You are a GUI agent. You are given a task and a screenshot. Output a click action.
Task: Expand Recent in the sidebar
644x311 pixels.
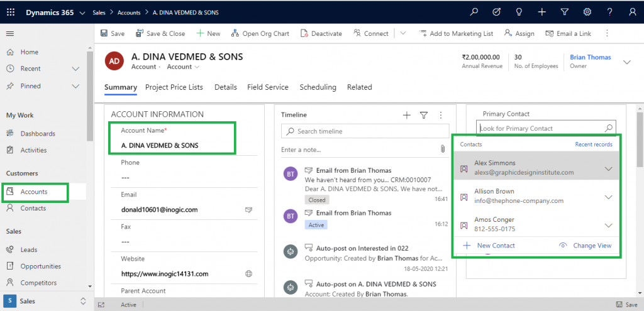click(75, 68)
